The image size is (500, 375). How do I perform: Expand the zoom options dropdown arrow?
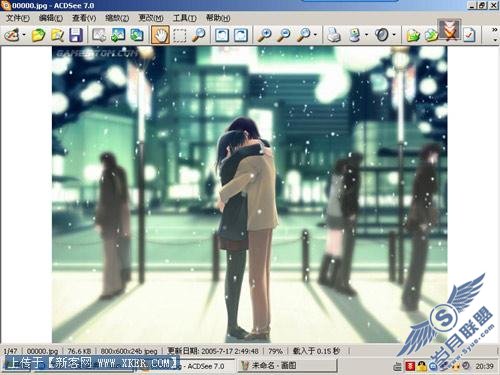pyautogui.click(x=315, y=35)
